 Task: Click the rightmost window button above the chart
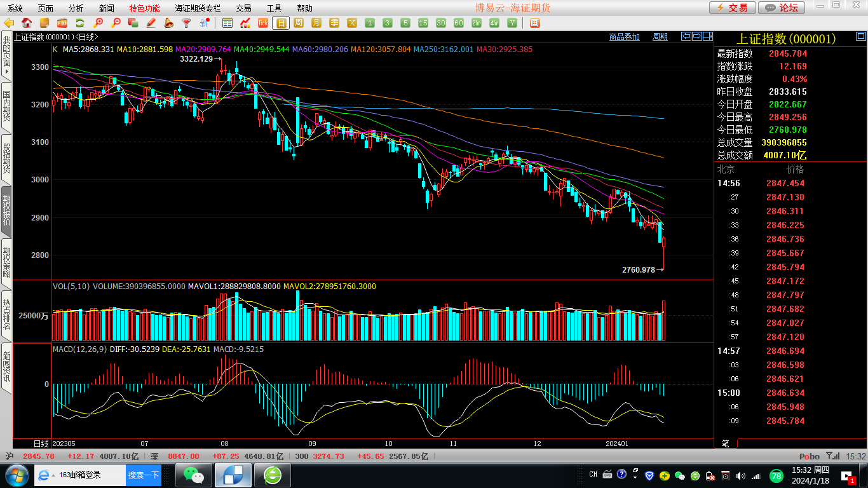tap(707, 36)
